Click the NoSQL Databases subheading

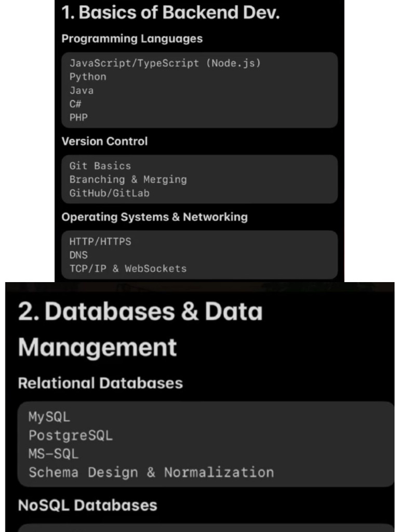(x=87, y=506)
